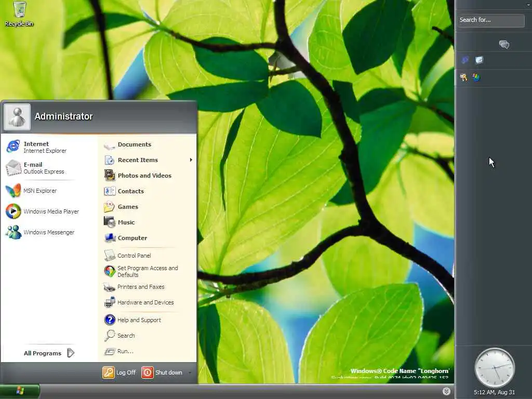Click the colorful globe icon in sidebar
Screen dimensions: 532x399
pyautogui.click(x=476, y=77)
